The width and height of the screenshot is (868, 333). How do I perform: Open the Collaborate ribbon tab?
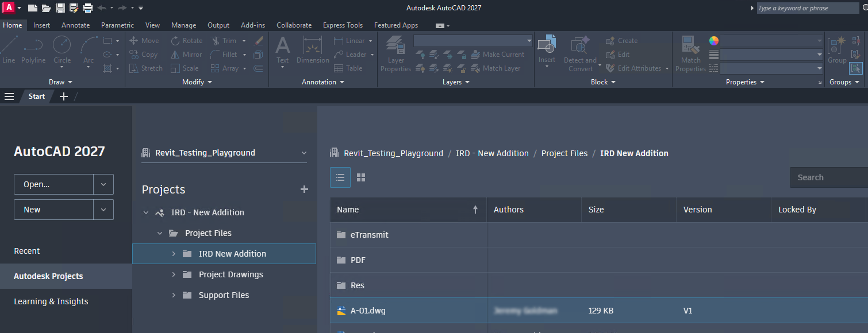click(x=294, y=25)
